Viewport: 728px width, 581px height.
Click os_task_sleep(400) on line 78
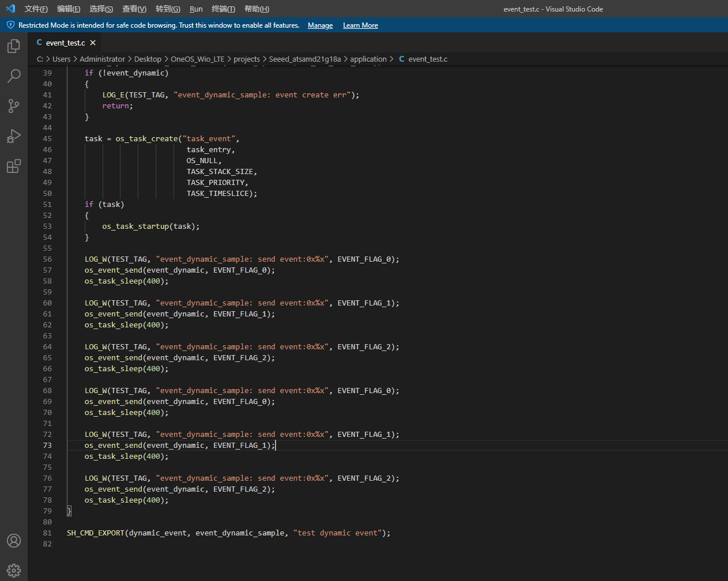tap(127, 500)
